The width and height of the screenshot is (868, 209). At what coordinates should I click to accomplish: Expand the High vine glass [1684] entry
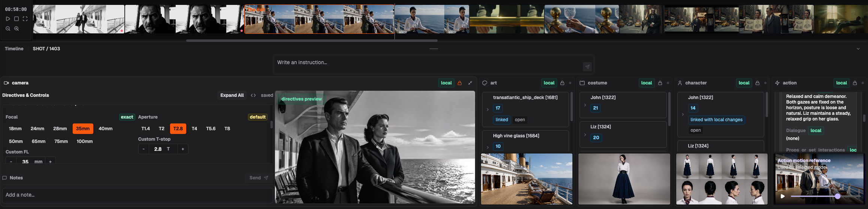(x=488, y=147)
